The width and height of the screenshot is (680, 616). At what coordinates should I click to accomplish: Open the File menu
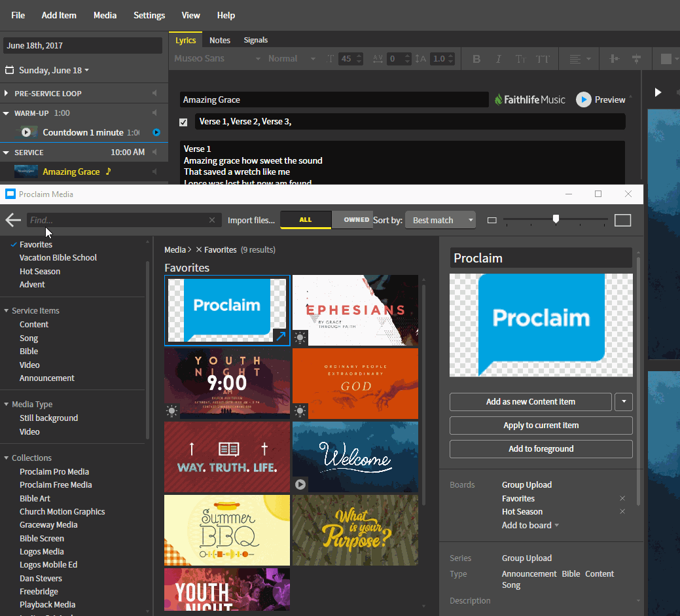pyautogui.click(x=18, y=15)
